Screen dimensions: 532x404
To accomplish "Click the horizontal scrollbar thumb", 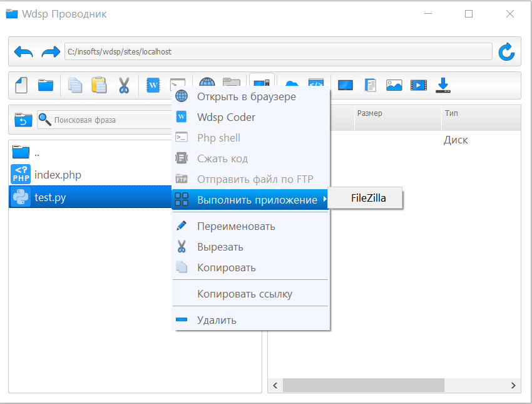I will pyautogui.click(x=364, y=385).
